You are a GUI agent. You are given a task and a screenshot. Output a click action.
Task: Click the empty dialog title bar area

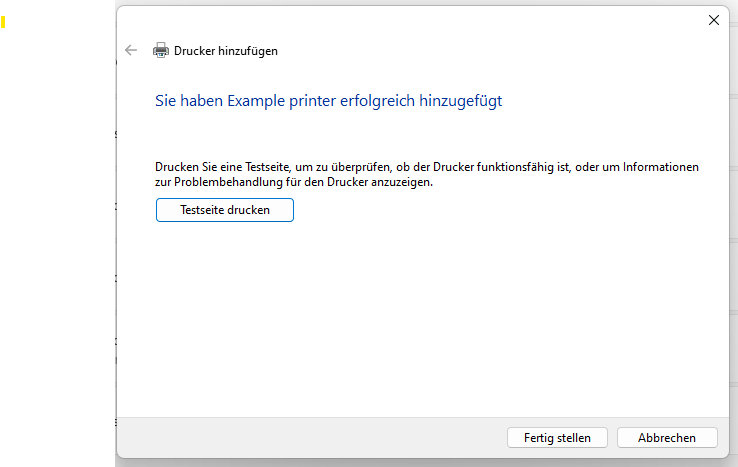coord(400,20)
